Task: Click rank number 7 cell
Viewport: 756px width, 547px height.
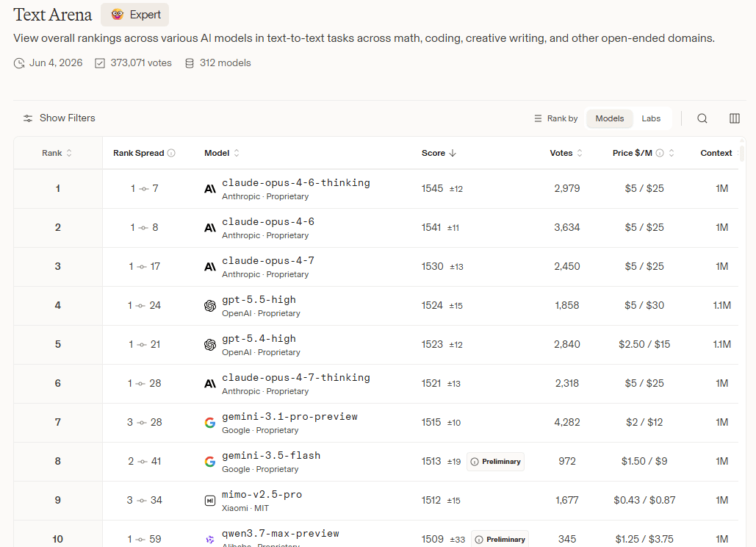Action: pyautogui.click(x=58, y=423)
